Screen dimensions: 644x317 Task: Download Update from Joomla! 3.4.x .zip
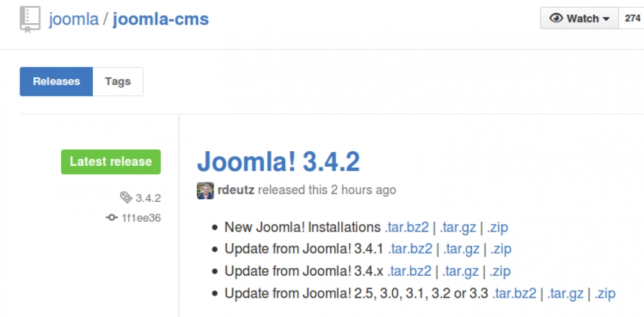coord(500,271)
